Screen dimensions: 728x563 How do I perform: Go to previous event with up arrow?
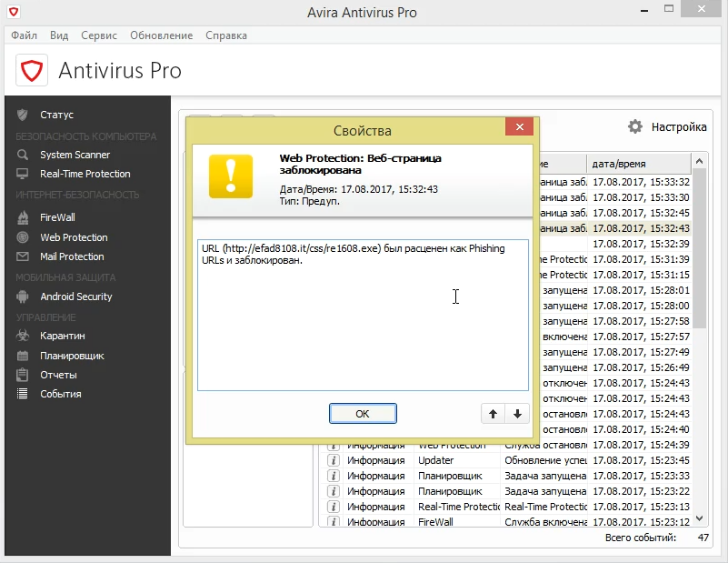click(493, 414)
